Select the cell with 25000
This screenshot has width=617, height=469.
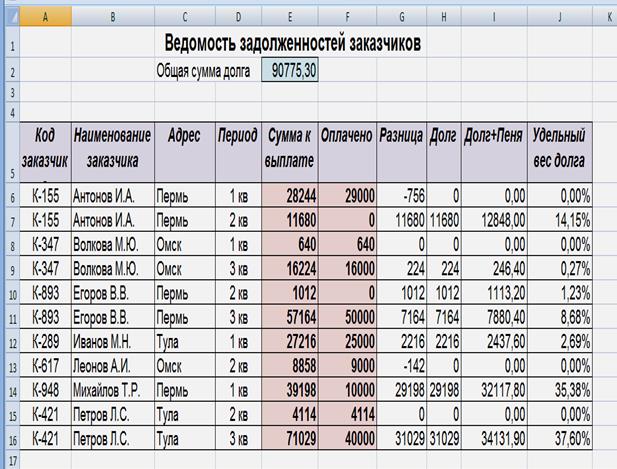coord(347,341)
